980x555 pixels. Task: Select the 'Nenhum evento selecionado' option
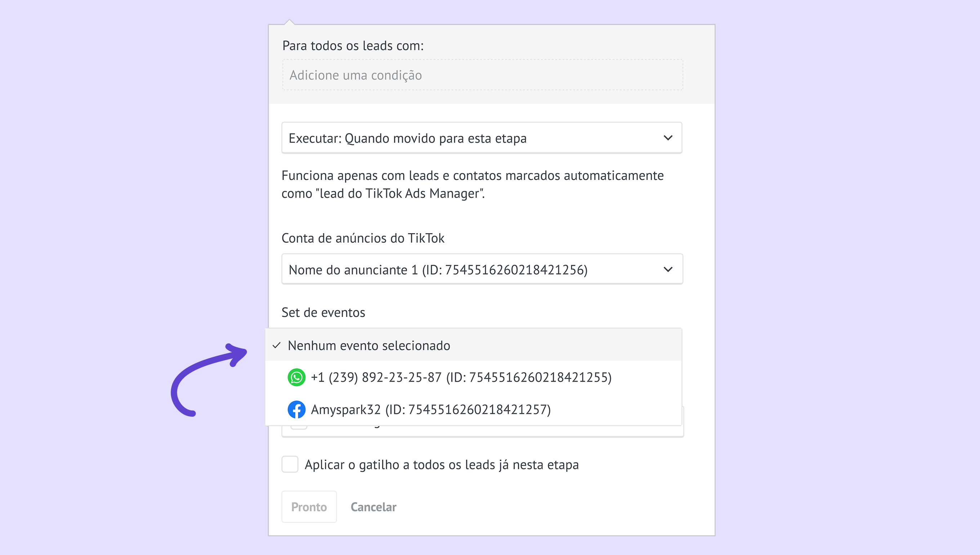pos(369,345)
